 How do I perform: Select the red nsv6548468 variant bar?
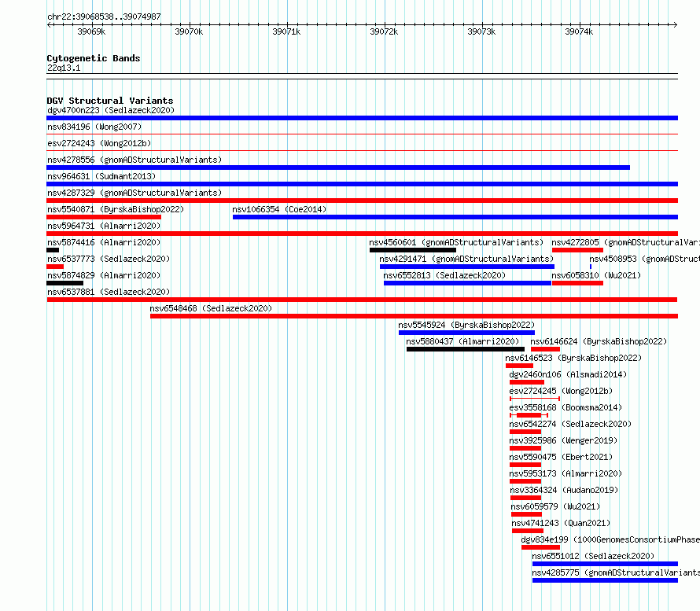click(414, 316)
